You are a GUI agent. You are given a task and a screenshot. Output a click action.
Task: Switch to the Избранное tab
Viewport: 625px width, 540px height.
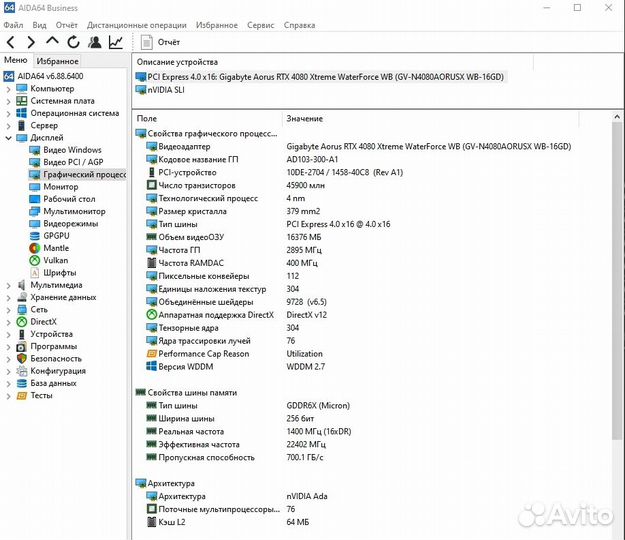click(x=57, y=61)
